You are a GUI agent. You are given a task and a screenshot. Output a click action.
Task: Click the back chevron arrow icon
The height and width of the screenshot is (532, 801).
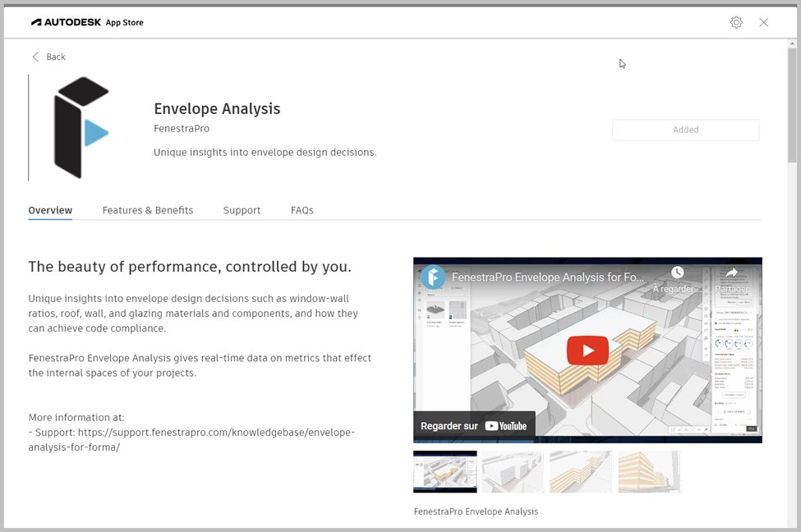coord(35,57)
